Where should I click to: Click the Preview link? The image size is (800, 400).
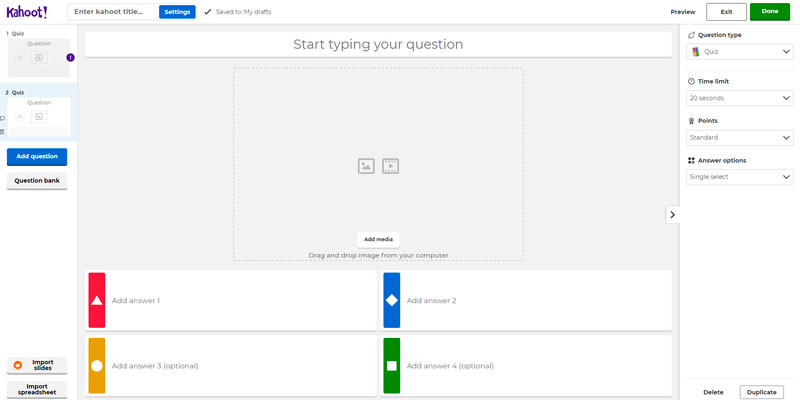click(683, 12)
